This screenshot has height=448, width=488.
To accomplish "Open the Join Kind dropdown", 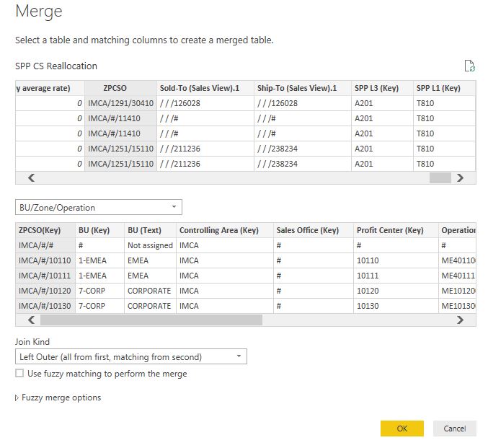I will tap(130, 356).
